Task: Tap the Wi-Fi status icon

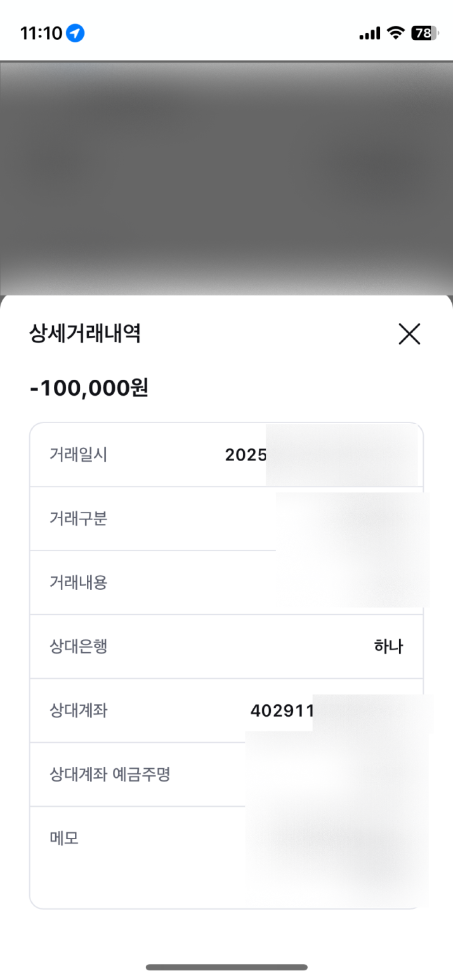Action: pyautogui.click(x=395, y=33)
